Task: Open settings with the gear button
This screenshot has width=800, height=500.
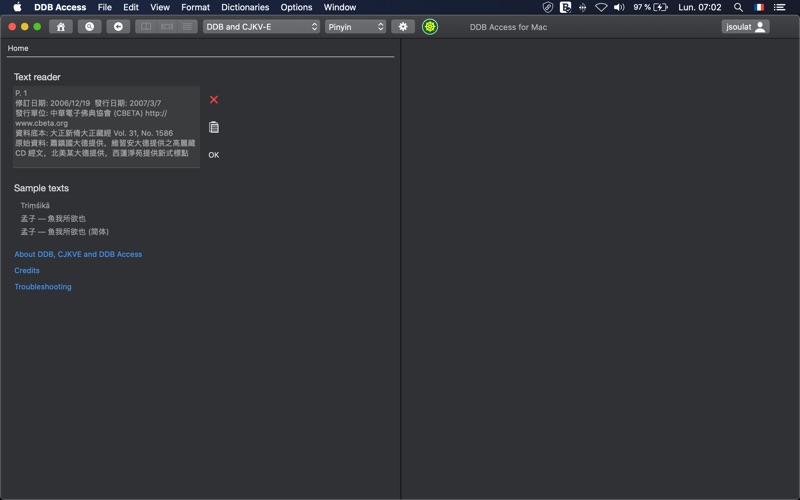Action: 403,27
